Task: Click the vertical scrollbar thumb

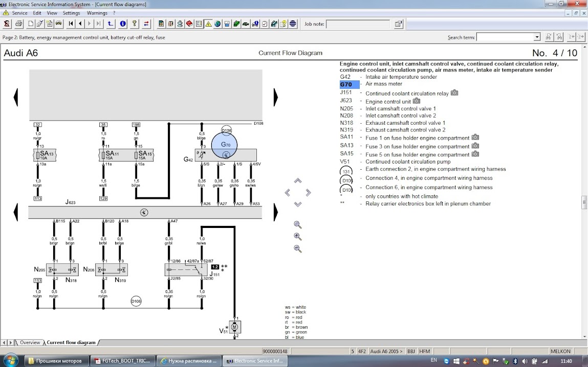Action: tap(584, 202)
